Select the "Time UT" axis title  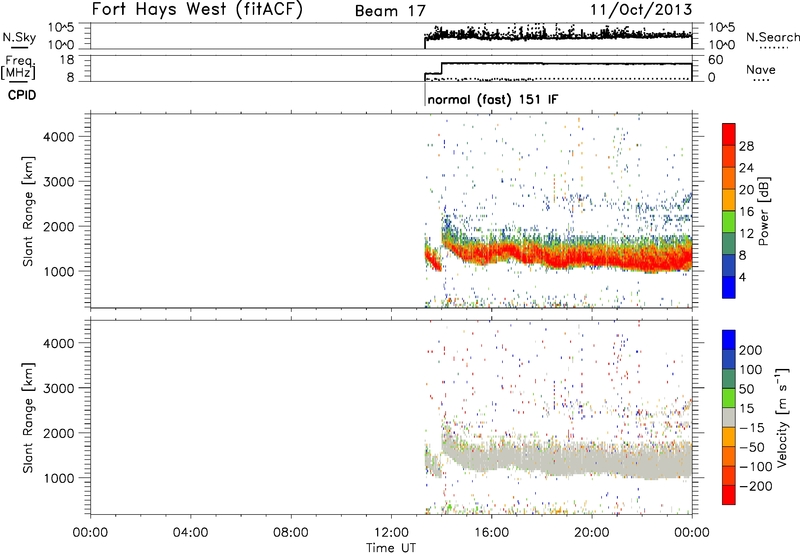391,548
